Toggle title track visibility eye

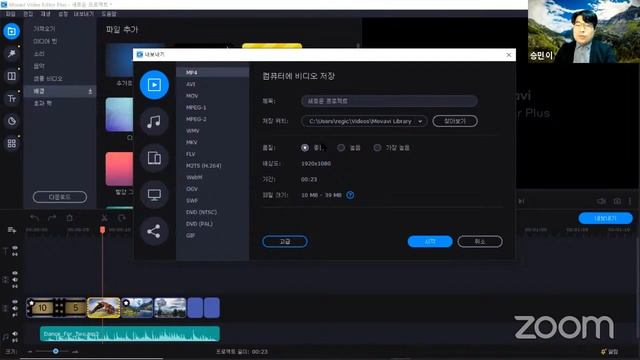[x=15, y=248]
